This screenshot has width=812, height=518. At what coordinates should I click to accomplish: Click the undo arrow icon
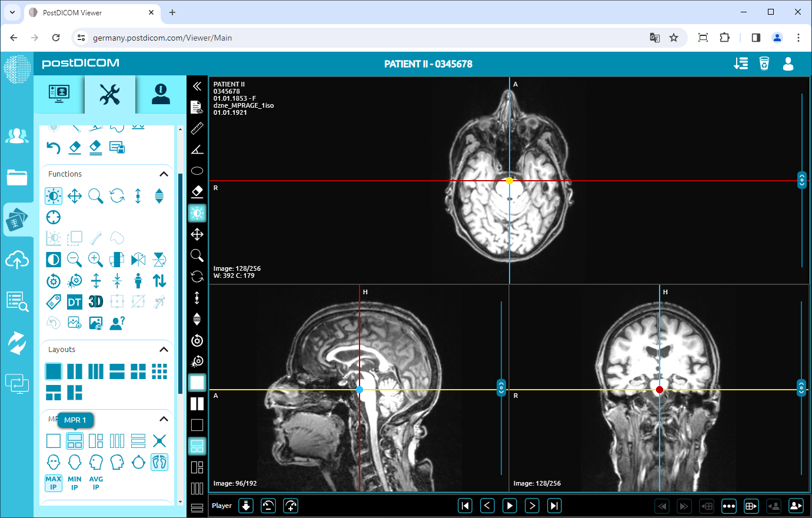pos(54,148)
